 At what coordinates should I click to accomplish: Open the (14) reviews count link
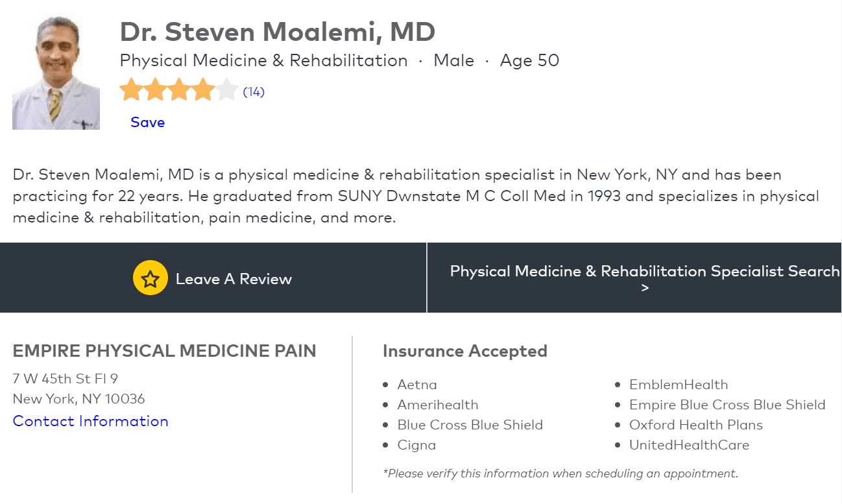pos(254,92)
